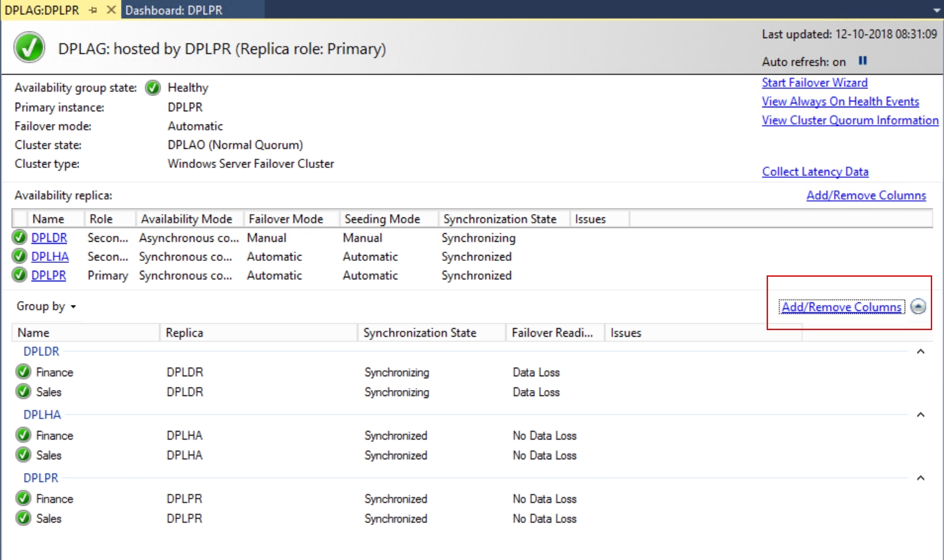The width and height of the screenshot is (944, 560).
Task: Open View Cluster Quorum Information
Action: click(850, 120)
